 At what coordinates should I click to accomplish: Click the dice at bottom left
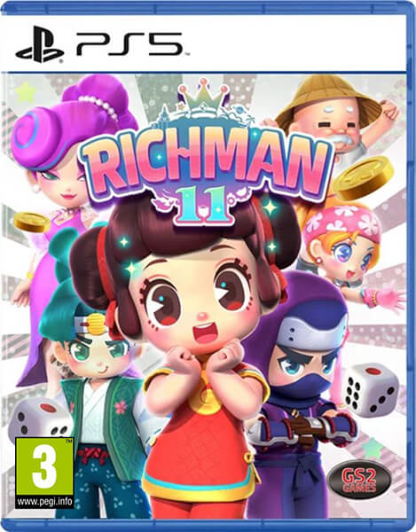tap(37, 418)
